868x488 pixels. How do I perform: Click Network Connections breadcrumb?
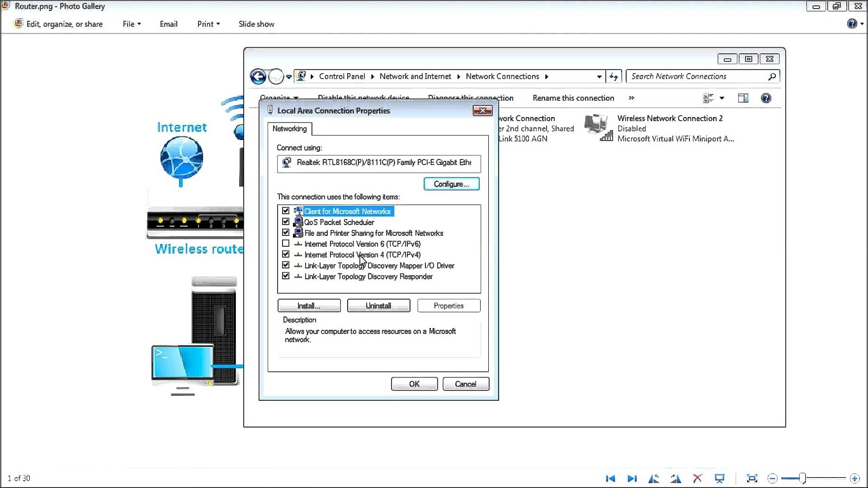click(x=502, y=76)
